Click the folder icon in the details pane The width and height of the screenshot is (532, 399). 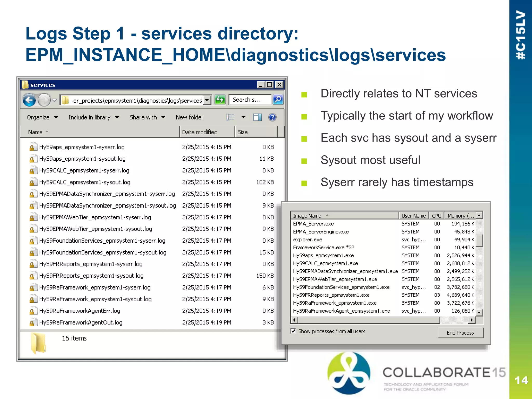[x=38, y=343]
